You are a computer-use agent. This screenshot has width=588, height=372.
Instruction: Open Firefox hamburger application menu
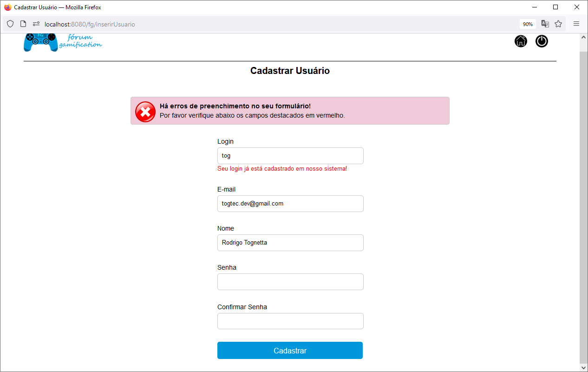click(x=576, y=24)
